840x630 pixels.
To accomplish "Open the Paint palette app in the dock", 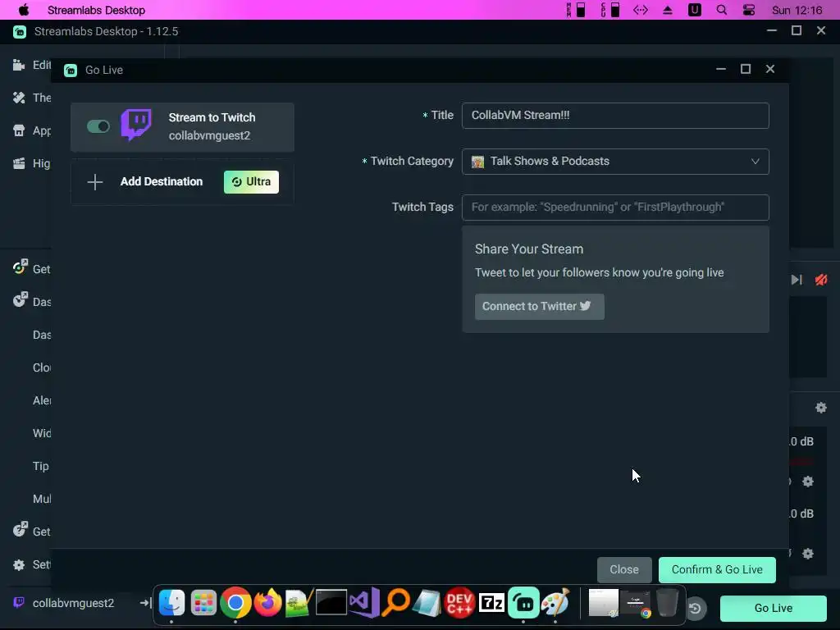I will [555, 603].
